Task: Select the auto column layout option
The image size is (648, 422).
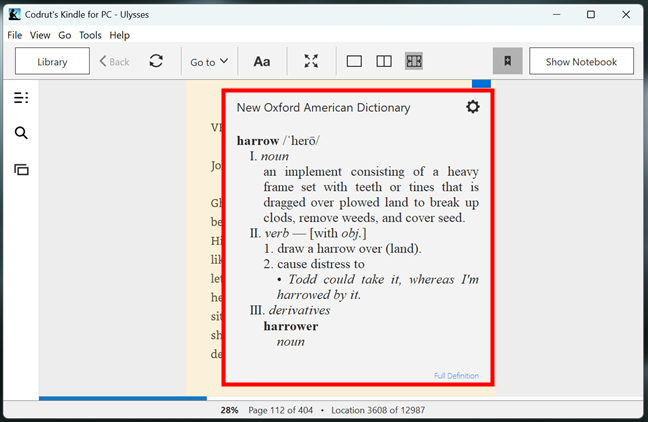Action: tap(413, 61)
